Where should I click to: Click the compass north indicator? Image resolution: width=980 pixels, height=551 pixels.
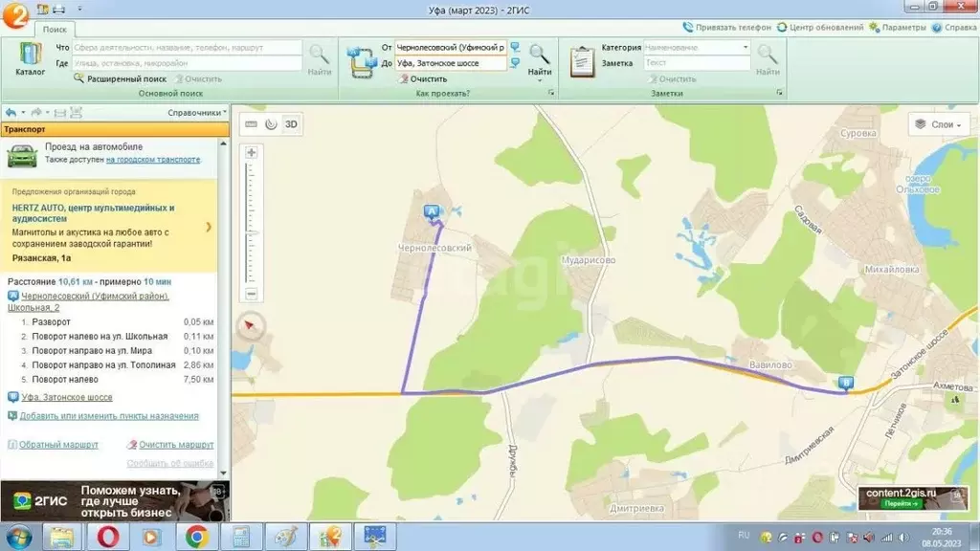(x=249, y=325)
